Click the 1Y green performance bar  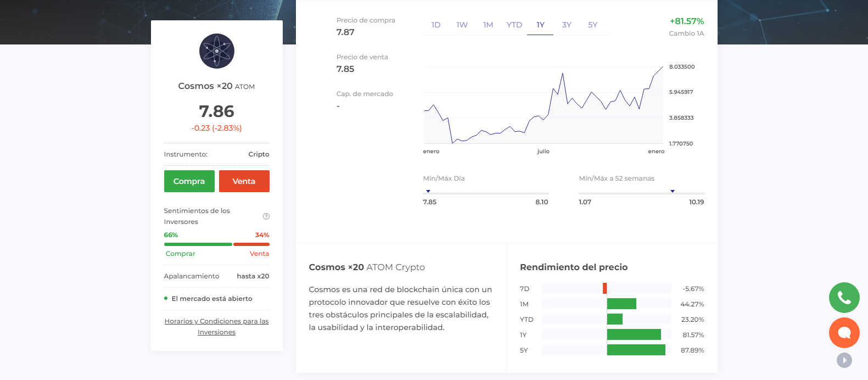click(x=634, y=334)
